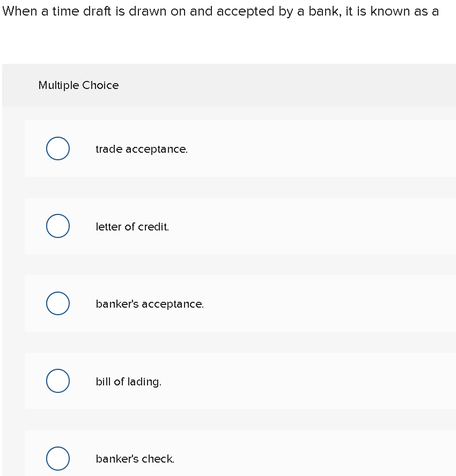Viewport: 456px width, 476px height.
Task: Click the bill of lading answer label
Action: (x=128, y=382)
